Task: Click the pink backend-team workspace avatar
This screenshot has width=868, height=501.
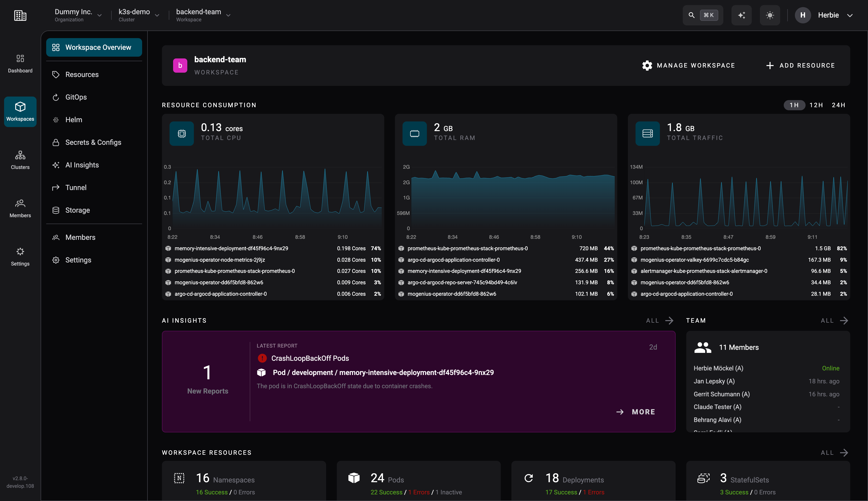Action: tap(180, 65)
